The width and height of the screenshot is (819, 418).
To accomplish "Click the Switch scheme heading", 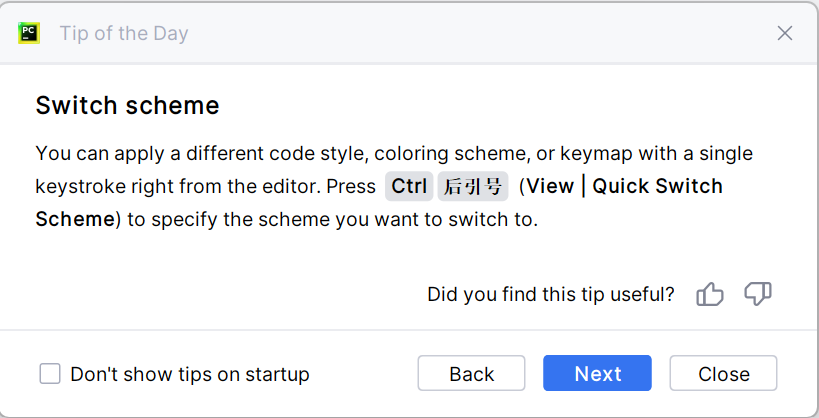I will [x=127, y=105].
